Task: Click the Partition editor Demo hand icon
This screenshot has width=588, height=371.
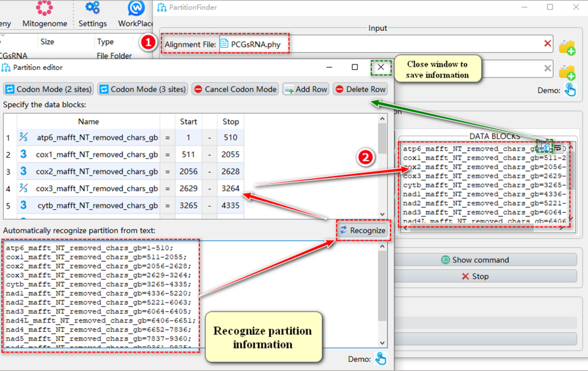Action: (381, 358)
